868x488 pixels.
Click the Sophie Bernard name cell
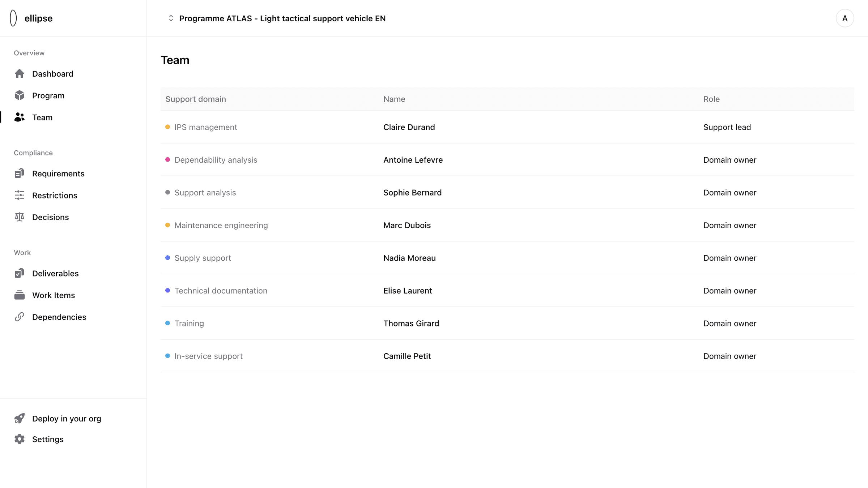412,192
